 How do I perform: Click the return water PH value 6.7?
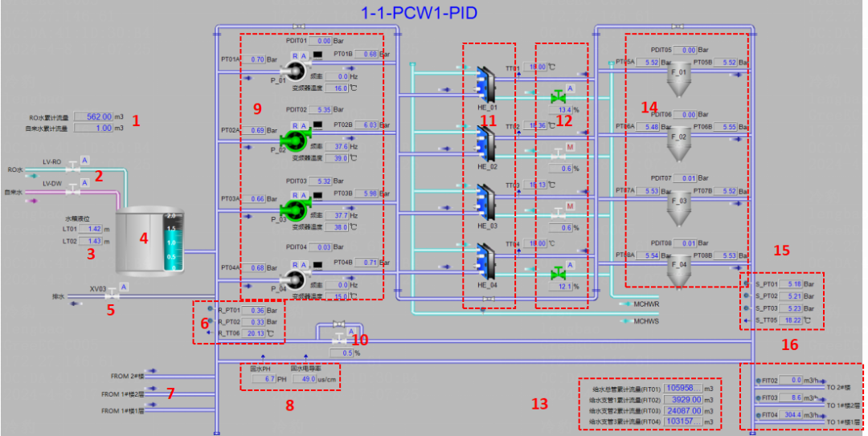pos(264,379)
